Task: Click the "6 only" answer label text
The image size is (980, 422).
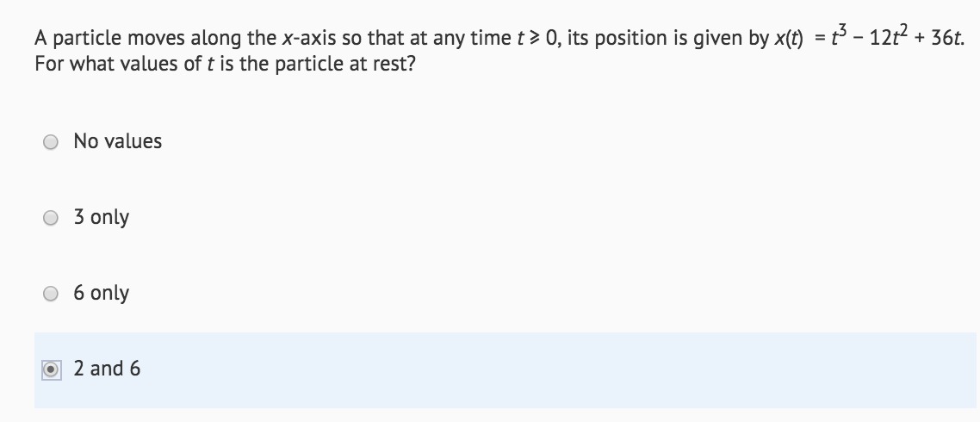Action: tap(102, 293)
